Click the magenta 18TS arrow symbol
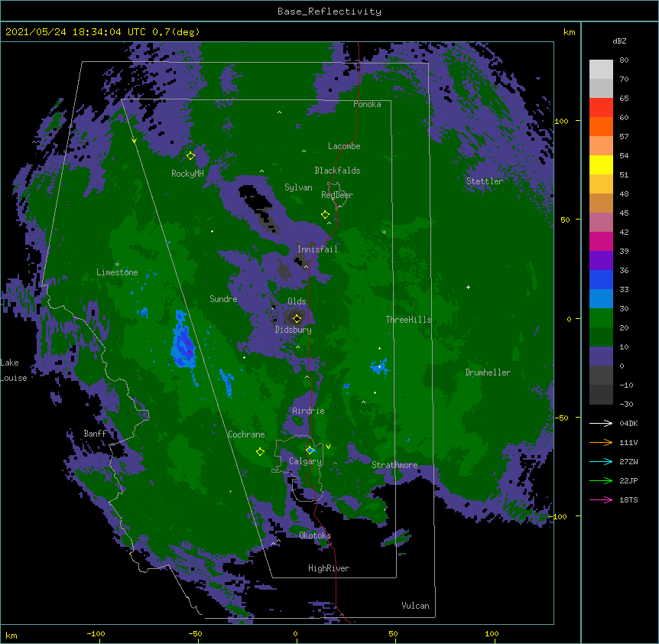Viewport: 659px width, 644px height. click(x=601, y=499)
